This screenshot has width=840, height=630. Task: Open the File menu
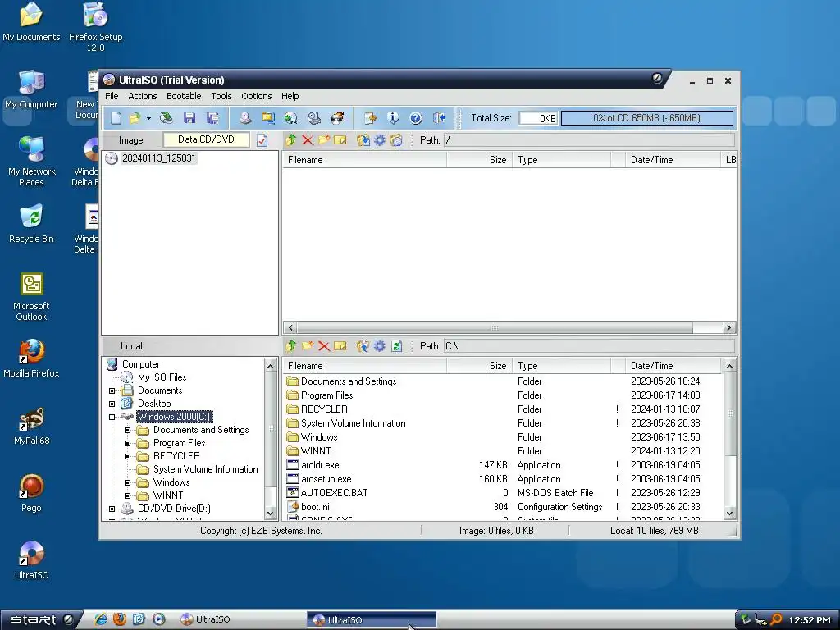(x=112, y=96)
